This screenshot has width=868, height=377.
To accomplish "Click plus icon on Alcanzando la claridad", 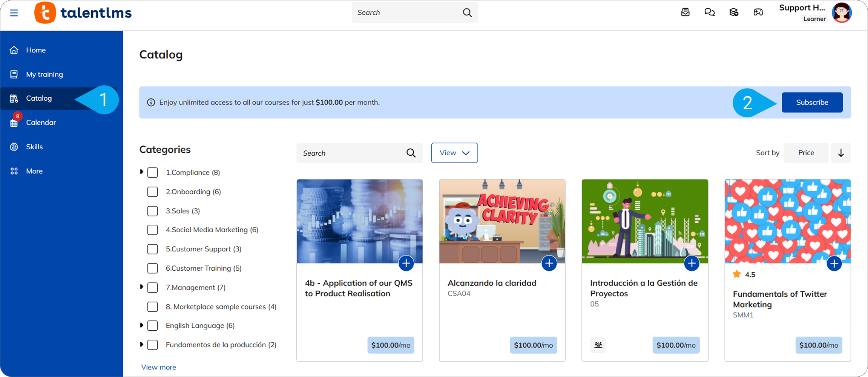I will (x=549, y=263).
